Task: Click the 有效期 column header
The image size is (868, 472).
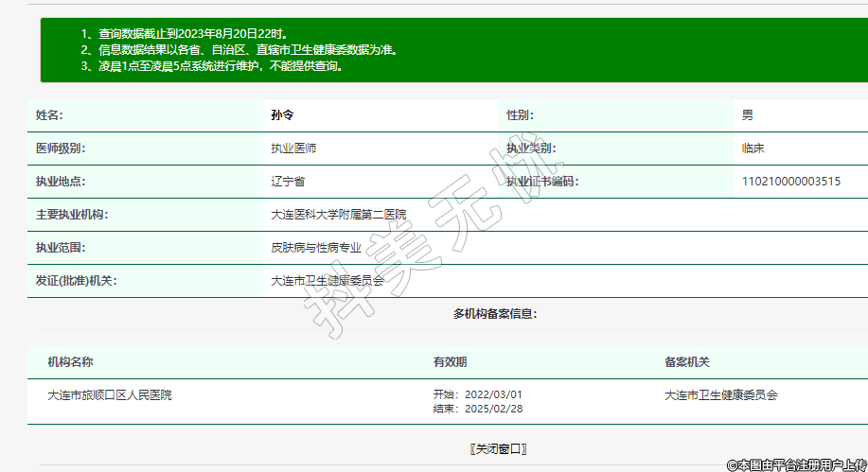Action: (450, 362)
